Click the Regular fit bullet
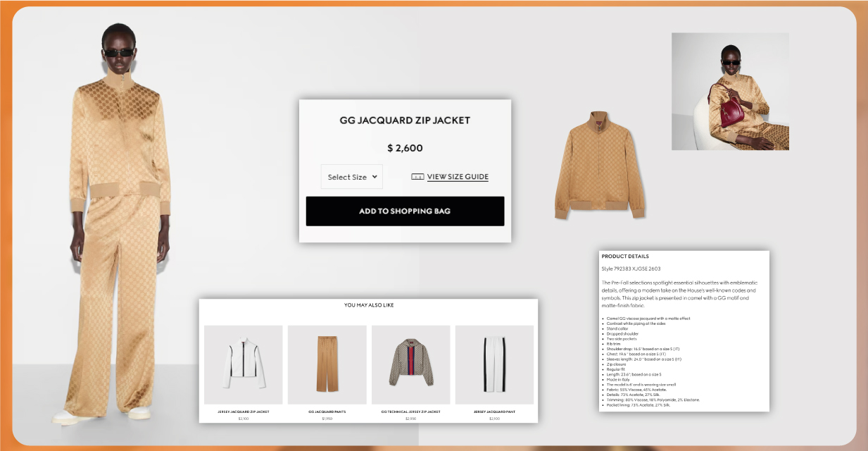 coord(616,369)
